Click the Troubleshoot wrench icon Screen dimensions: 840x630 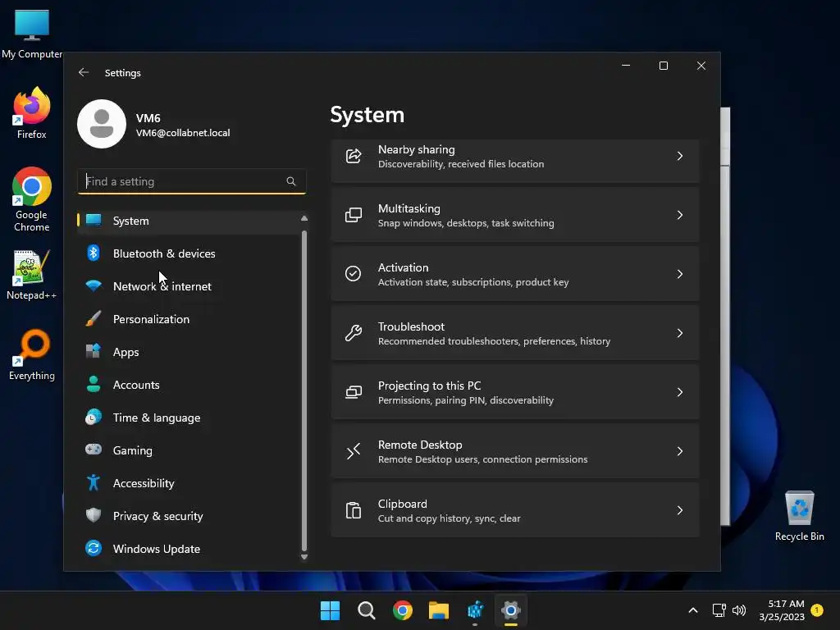coord(354,333)
